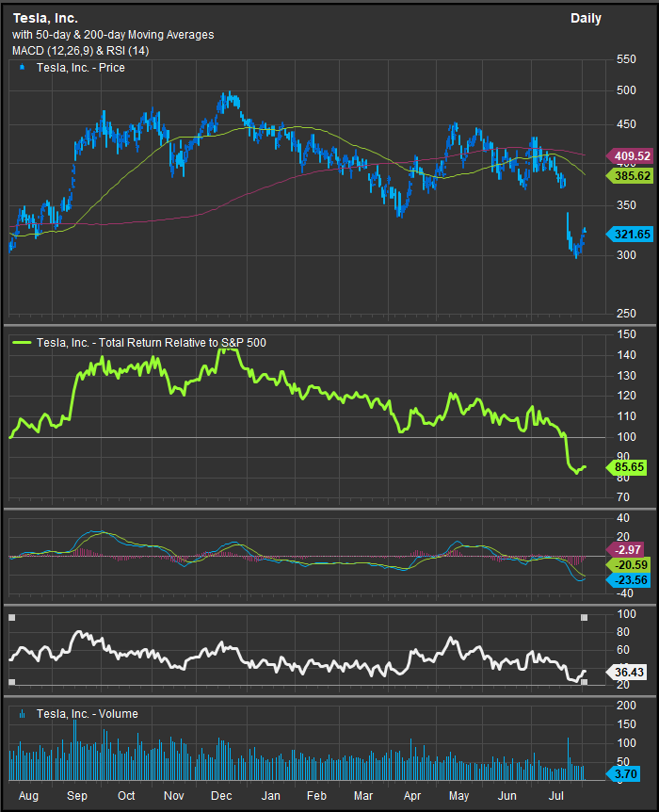
Task: Click the top-left RSI panel handle square
Action: pyautogui.click(x=12, y=617)
